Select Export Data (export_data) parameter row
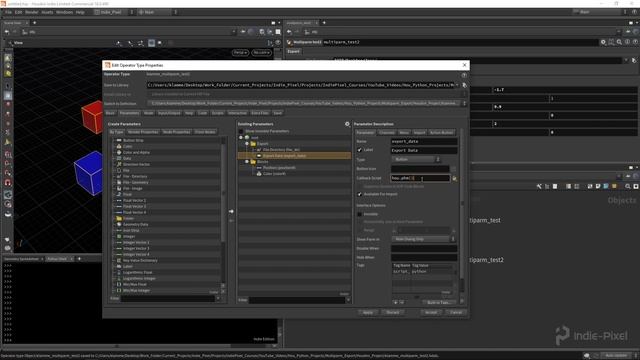640x360 pixels. coord(294,156)
